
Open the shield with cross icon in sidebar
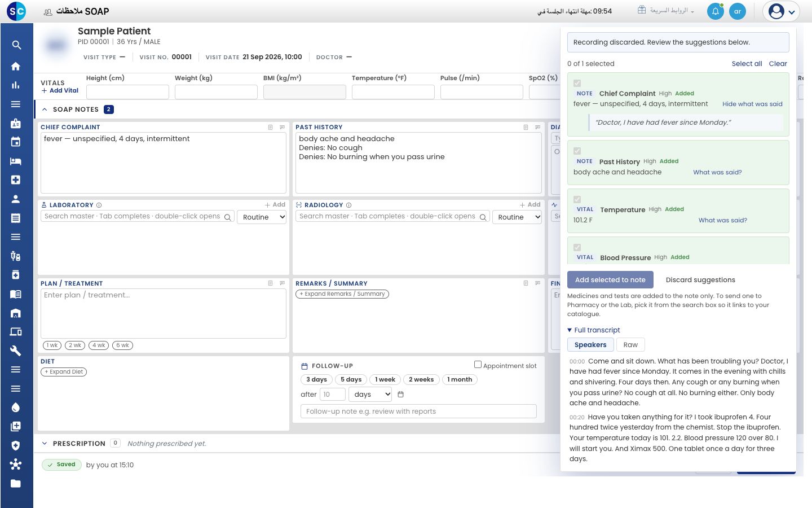point(16,445)
